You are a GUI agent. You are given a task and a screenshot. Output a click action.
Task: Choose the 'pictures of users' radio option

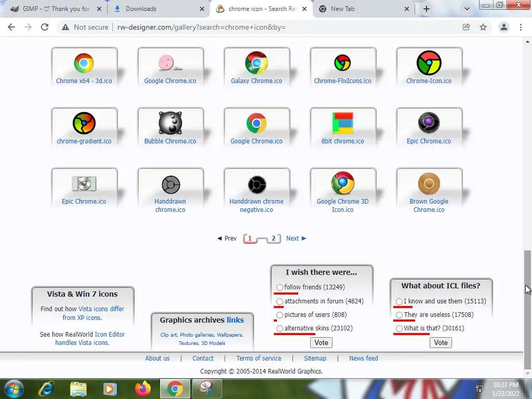(280, 315)
